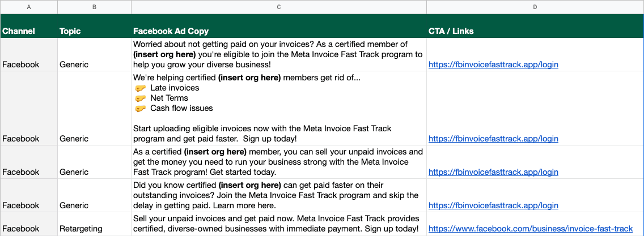Select the ad copy starting 'As a certified'

coord(279,162)
